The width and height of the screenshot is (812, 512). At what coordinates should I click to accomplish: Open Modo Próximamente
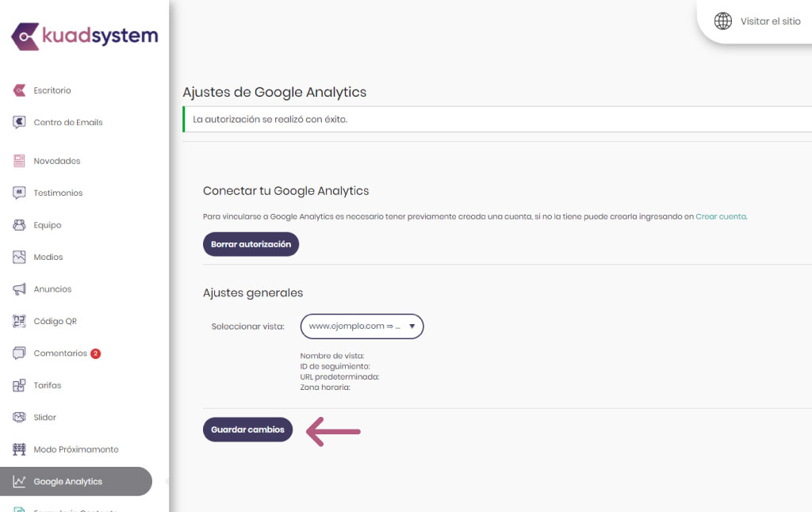coord(76,449)
